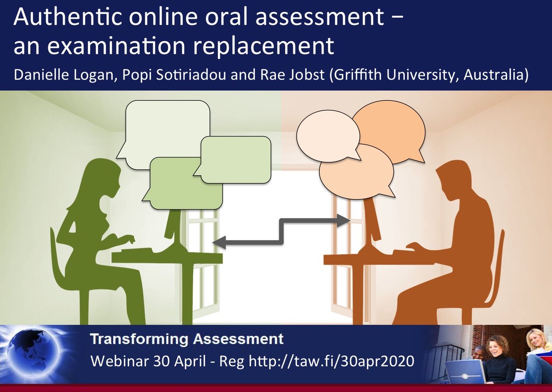The image size is (552, 392).
Task: Click the dark red bar at bottom
Action: 276,389
